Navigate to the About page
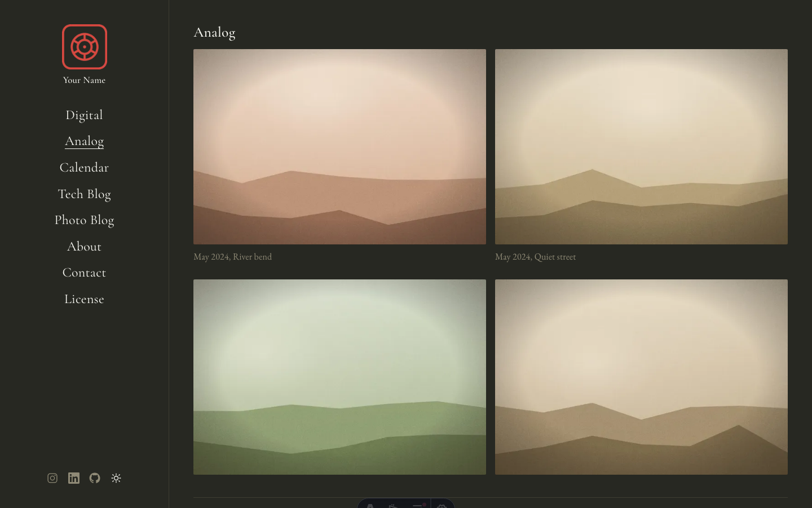Screen dimensions: 812x508 84,247
